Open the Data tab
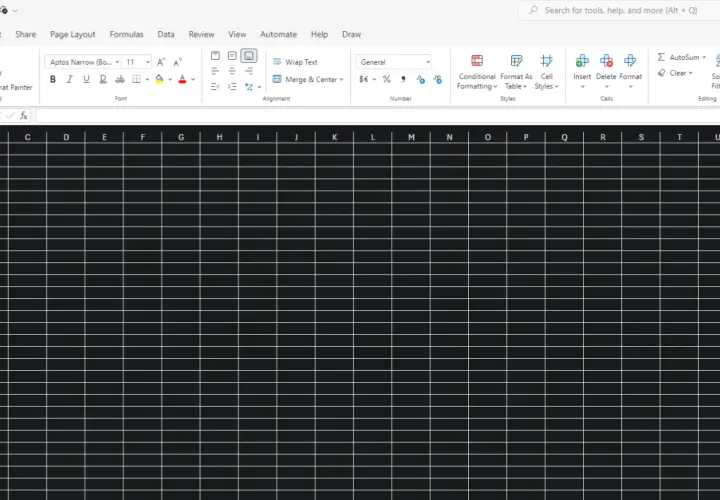Viewport: 720px width, 500px height. 166,34
